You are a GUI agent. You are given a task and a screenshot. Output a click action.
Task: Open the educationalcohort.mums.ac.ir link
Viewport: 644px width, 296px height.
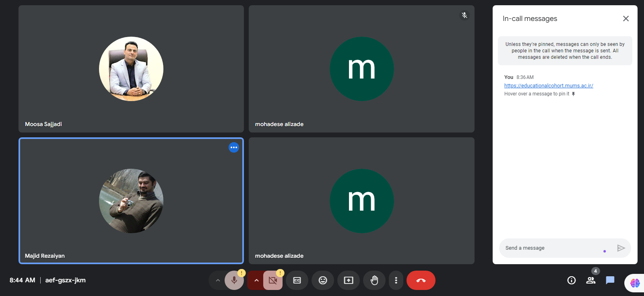click(x=549, y=85)
